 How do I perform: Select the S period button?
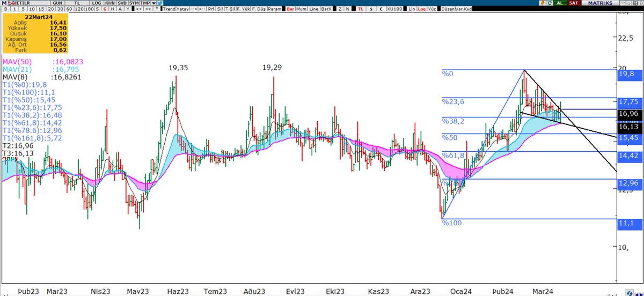(98, 9)
